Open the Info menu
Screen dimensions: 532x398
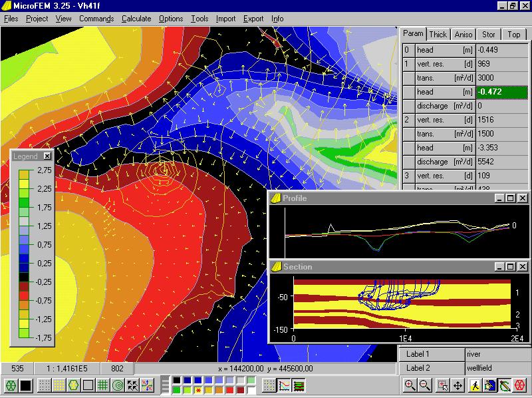pos(277,19)
